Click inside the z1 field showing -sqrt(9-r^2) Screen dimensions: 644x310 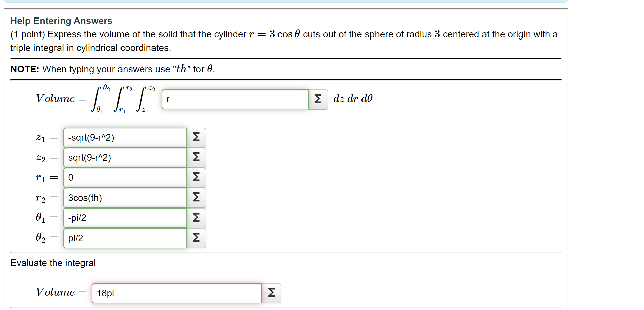125,137
